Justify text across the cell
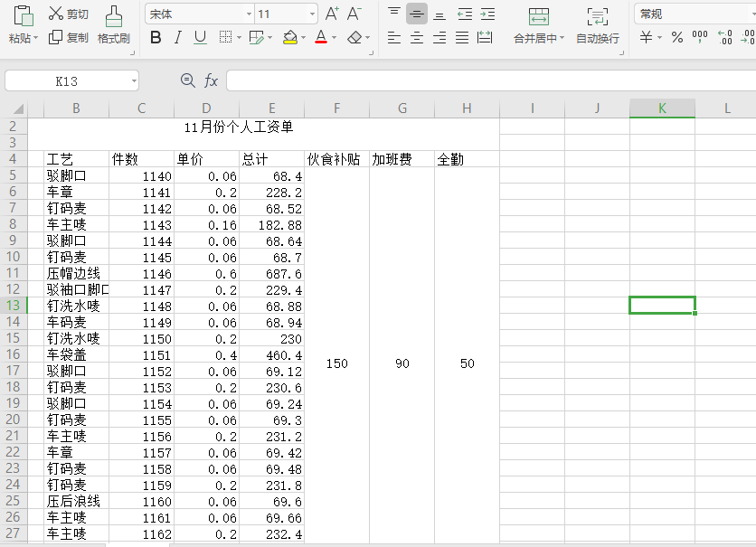 click(x=462, y=38)
